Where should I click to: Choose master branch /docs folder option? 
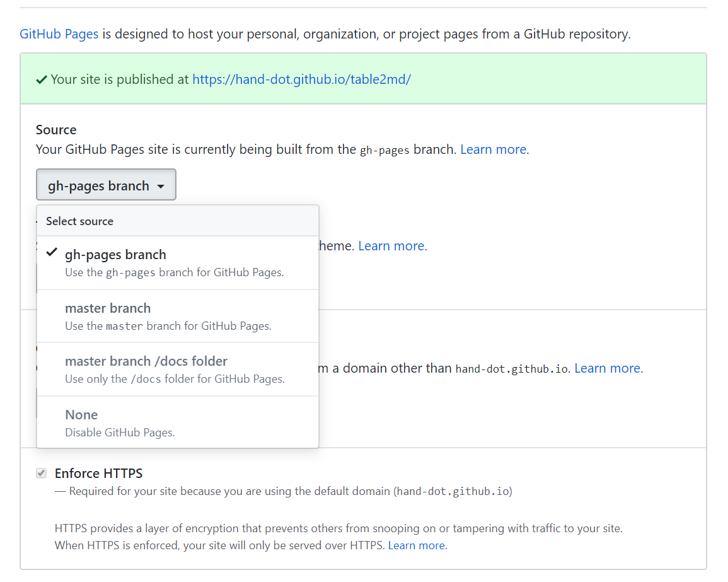pyautogui.click(x=178, y=370)
